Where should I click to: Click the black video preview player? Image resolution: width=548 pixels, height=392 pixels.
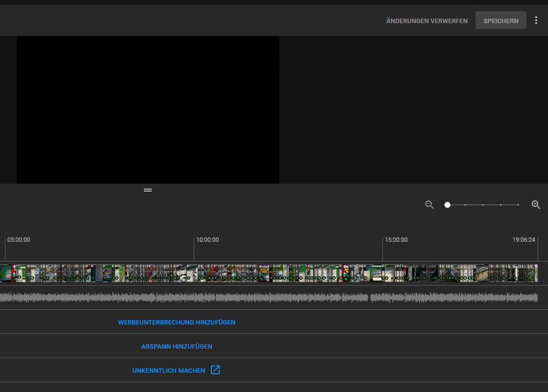coord(148,110)
